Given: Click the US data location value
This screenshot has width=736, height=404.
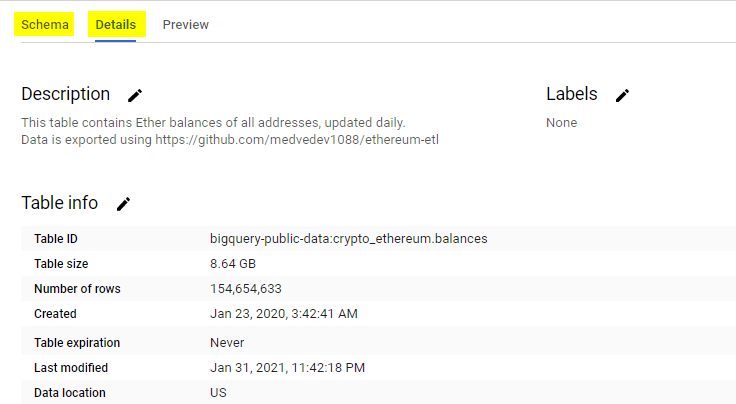Looking at the screenshot, I should (218, 392).
